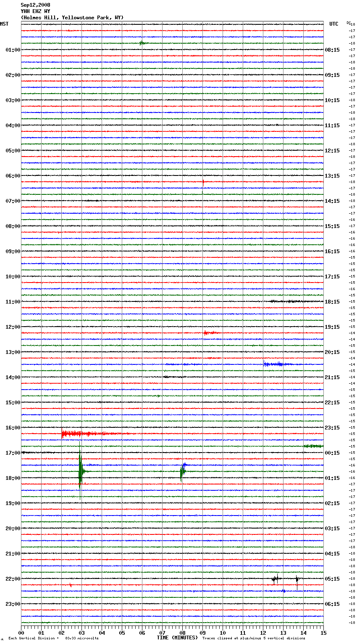Click the UTC axis header
The image size is (357, 644).
[x=334, y=24]
